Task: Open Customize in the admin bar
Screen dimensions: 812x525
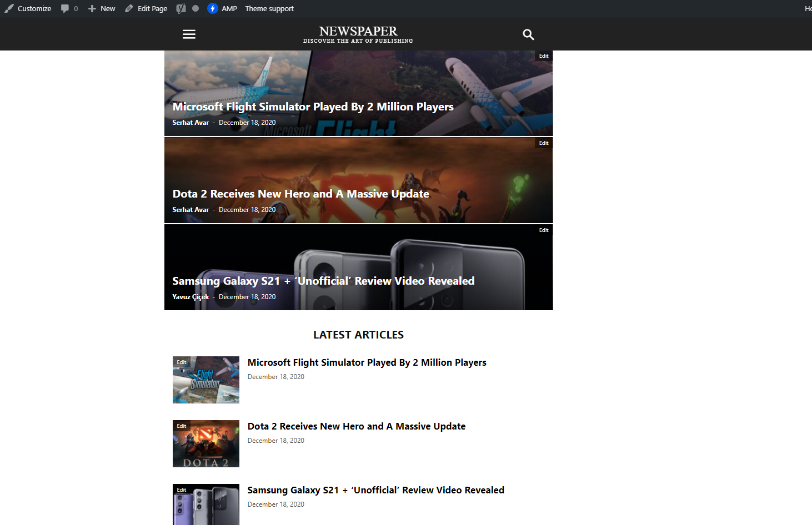Action: pyautogui.click(x=34, y=8)
